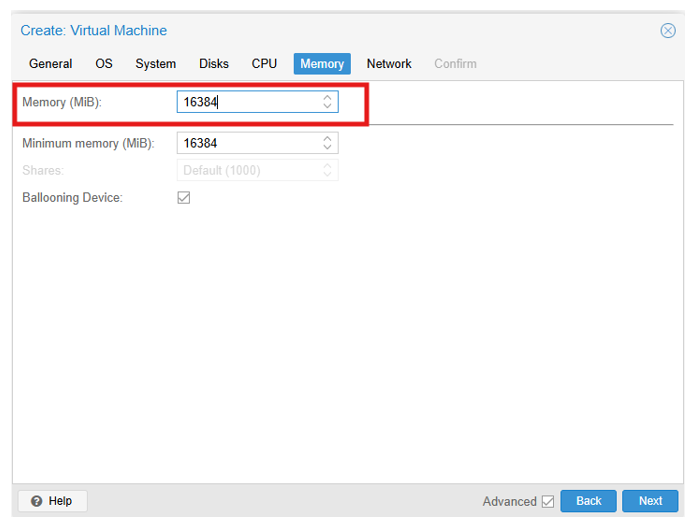Click the Minimum memory (MiB) label
This screenshot has width=695, height=525.
(x=88, y=144)
